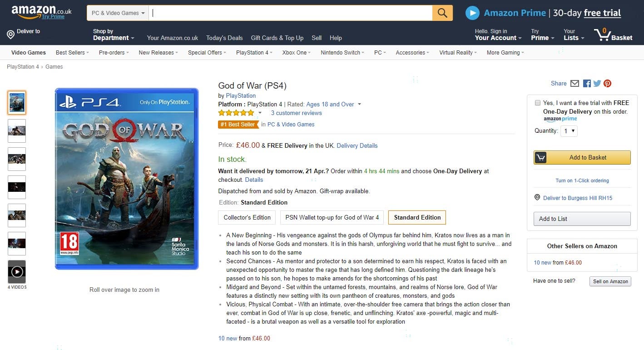
Task: Share product on Pinterest icon
Action: coord(607,84)
